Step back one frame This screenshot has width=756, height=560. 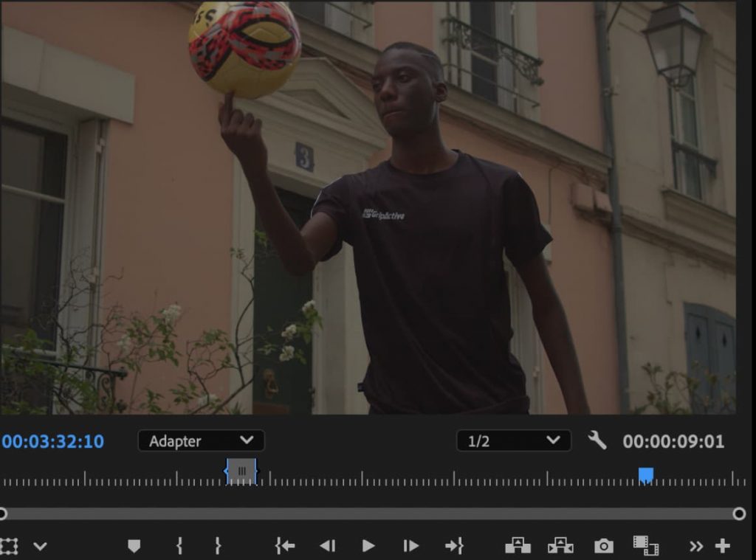[x=327, y=546]
